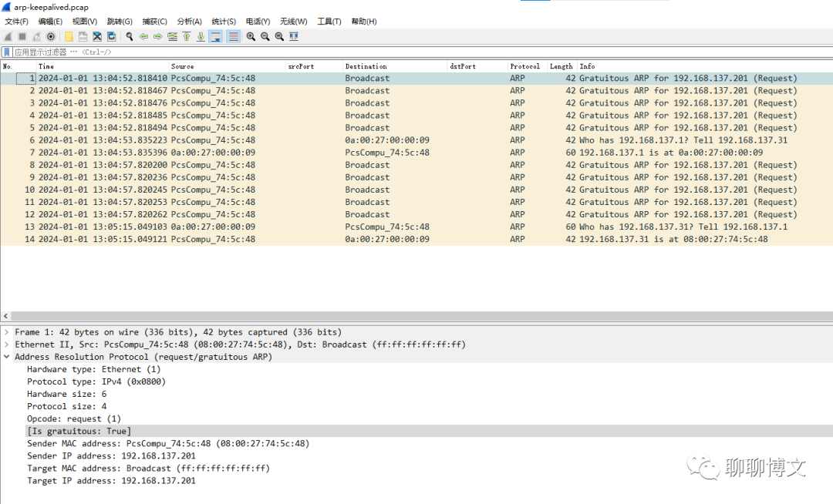
Task: Save this capture file
Action: [83, 37]
